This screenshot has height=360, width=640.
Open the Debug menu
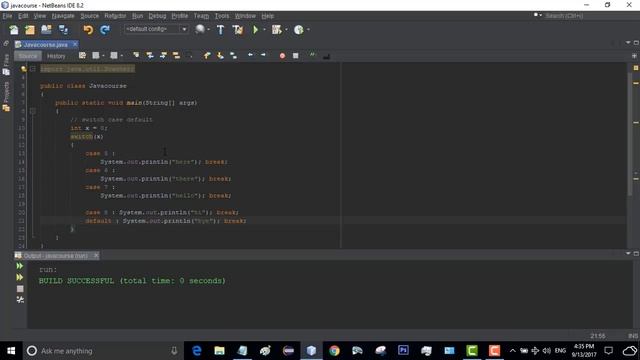(x=157, y=16)
